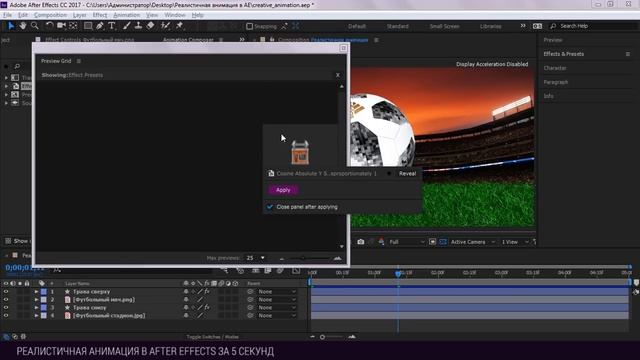Uncheck Close panel after applying
This screenshot has width=640, height=360.
[x=270, y=207]
